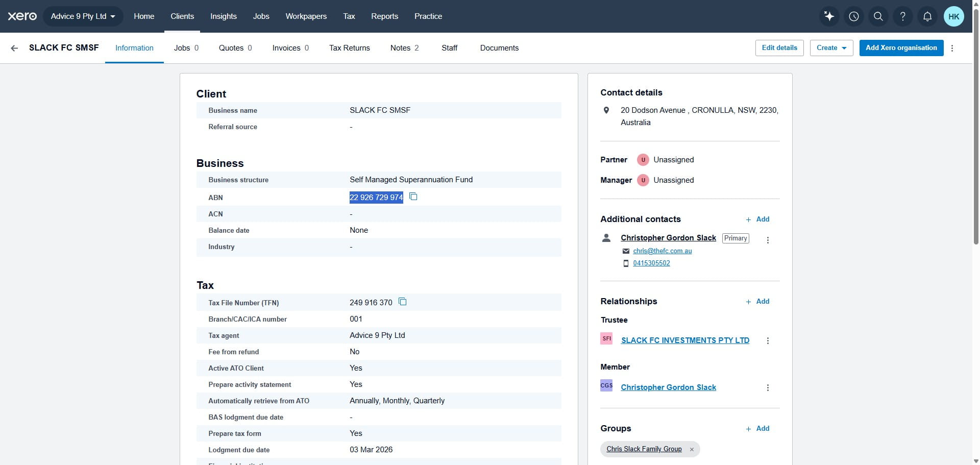This screenshot has height=465, width=980.
Task: Click the mobile phone icon next to the number
Action: point(626,263)
